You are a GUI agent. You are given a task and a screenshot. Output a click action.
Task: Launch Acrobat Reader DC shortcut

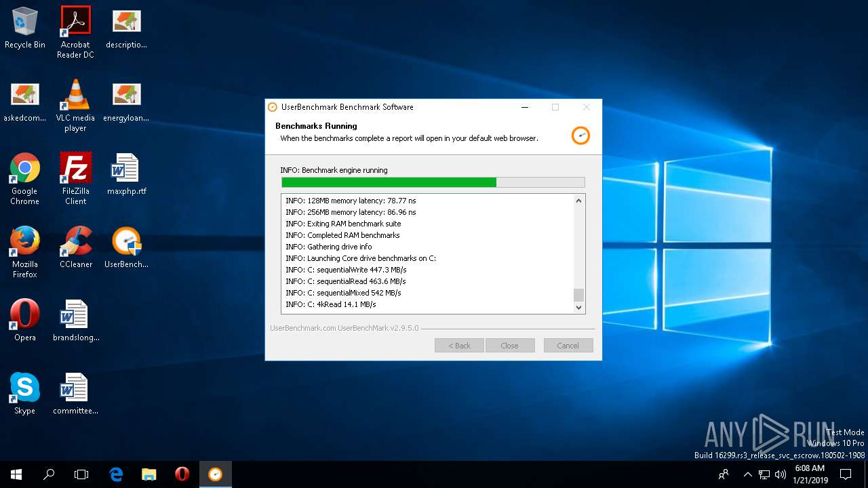coord(75,33)
